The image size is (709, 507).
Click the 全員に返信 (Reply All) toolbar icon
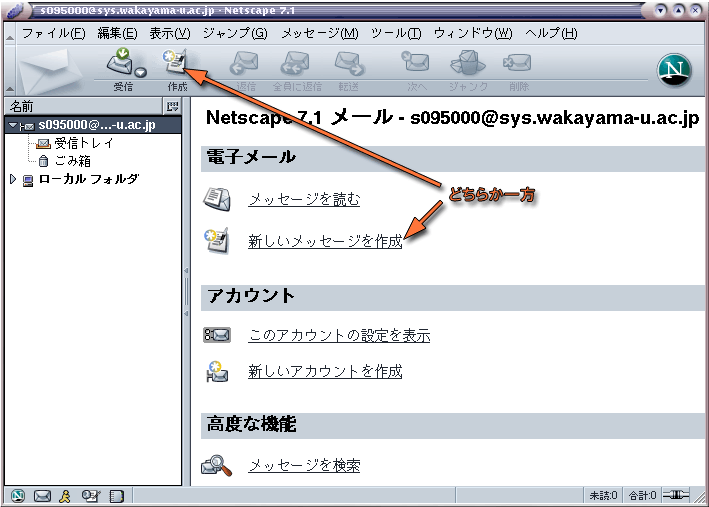tap(296, 63)
